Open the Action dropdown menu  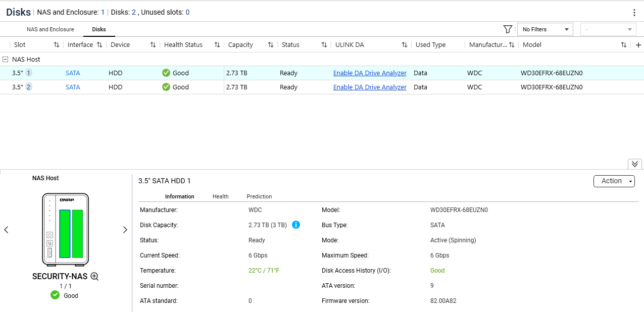pos(614,181)
